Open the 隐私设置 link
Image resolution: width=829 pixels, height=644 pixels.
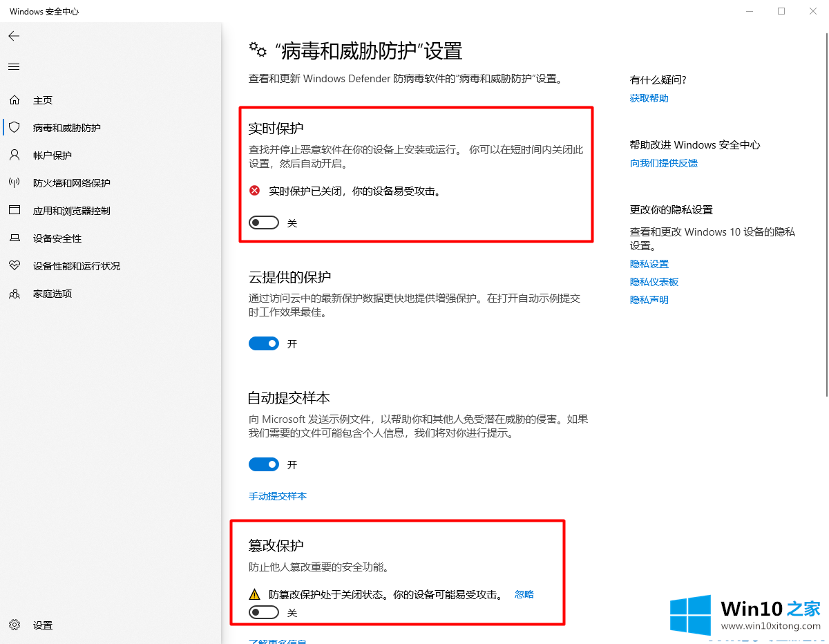click(649, 264)
